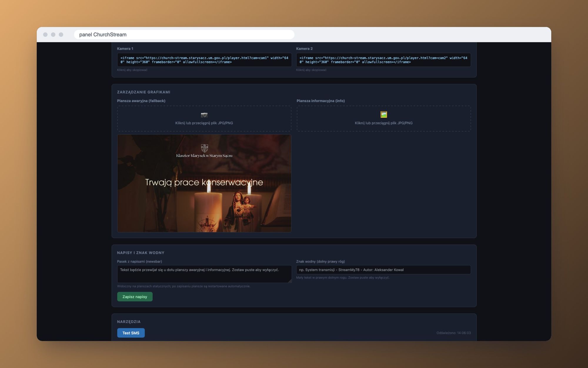The width and height of the screenshot is (588, 368).
Task: Focus the Znak wodny text field
Action: (383, 270)
